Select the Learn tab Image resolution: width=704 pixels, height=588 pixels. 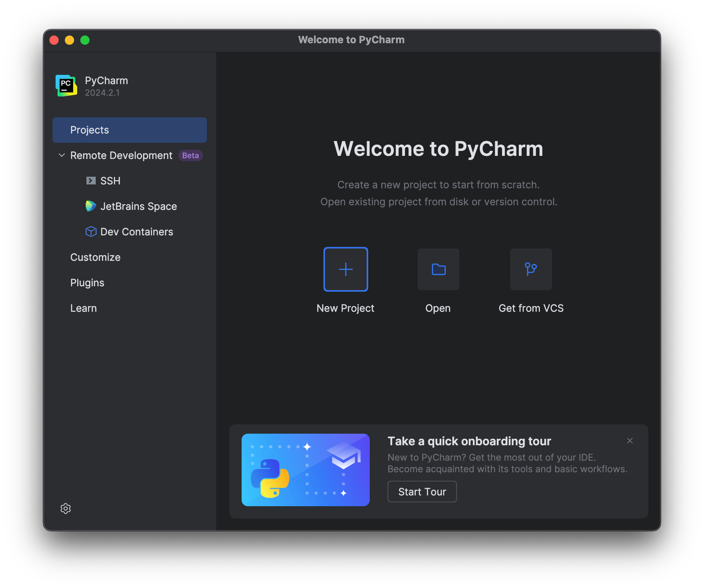pyautogui.click(x=83, y=308)
